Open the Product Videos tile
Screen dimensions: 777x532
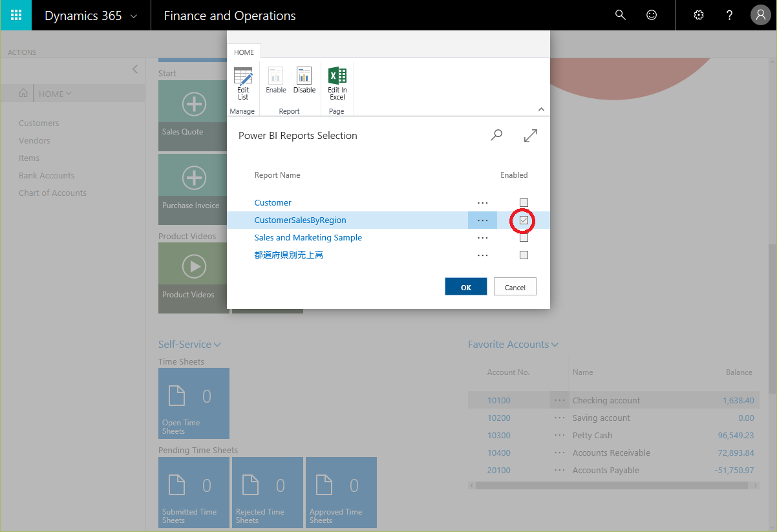tap(194, 278)
